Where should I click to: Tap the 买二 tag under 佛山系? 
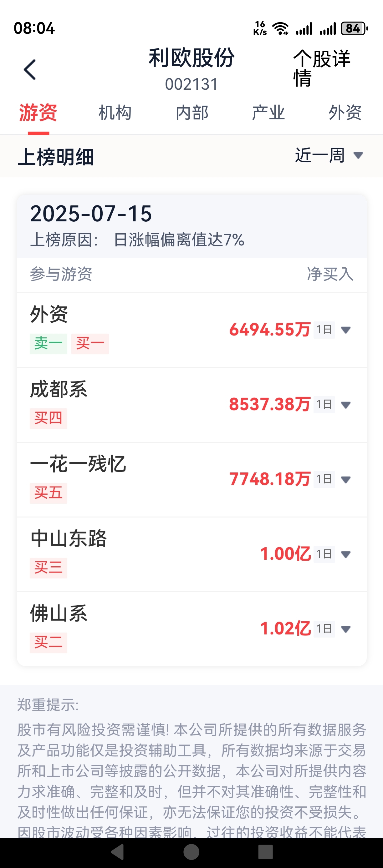[49, 643]
